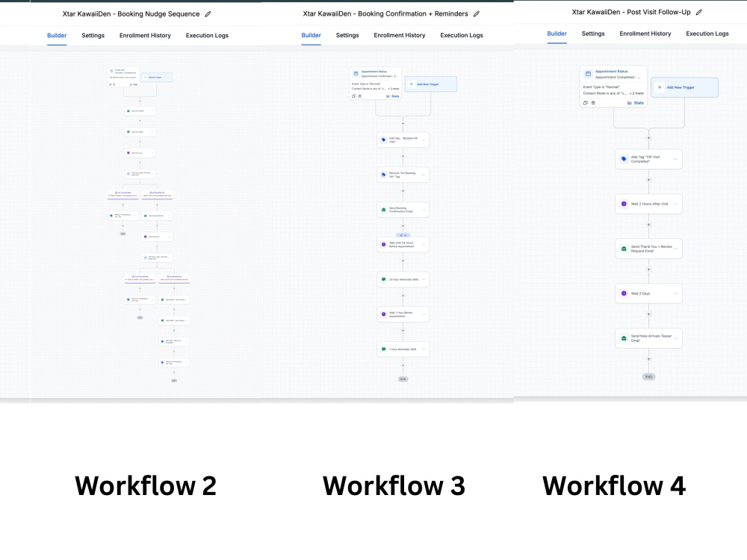Click Add New Trigger in Post Visit Follow-Up
Image resolution: width=747 pixels, height=560 pixels.
[x=684, y=87]
